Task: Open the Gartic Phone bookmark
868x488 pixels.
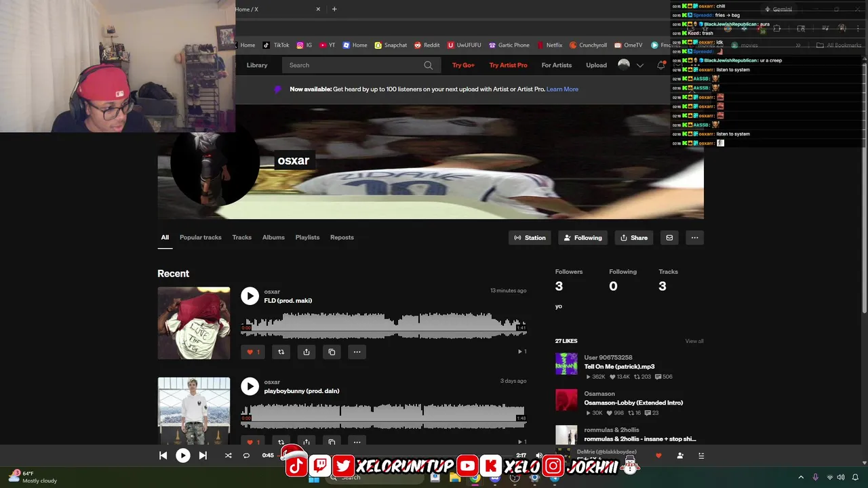Action: pyautogui.click(x=509, y=45)
